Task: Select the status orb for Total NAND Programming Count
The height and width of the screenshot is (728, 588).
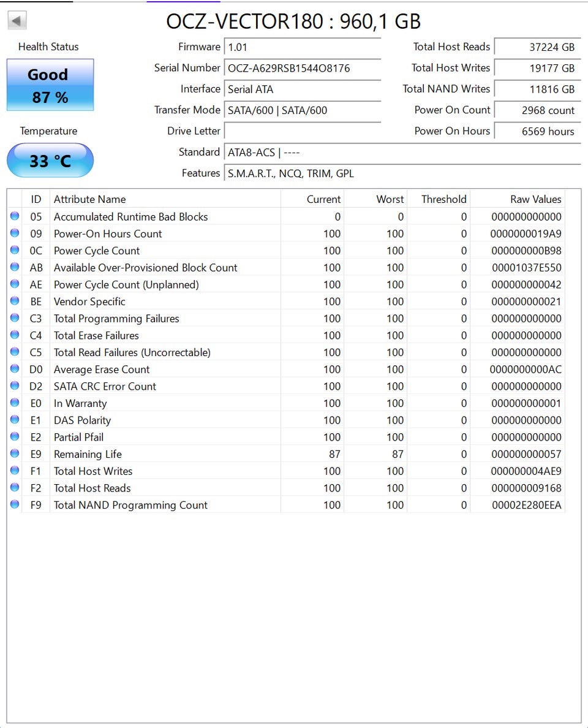Action: point(15,504)
